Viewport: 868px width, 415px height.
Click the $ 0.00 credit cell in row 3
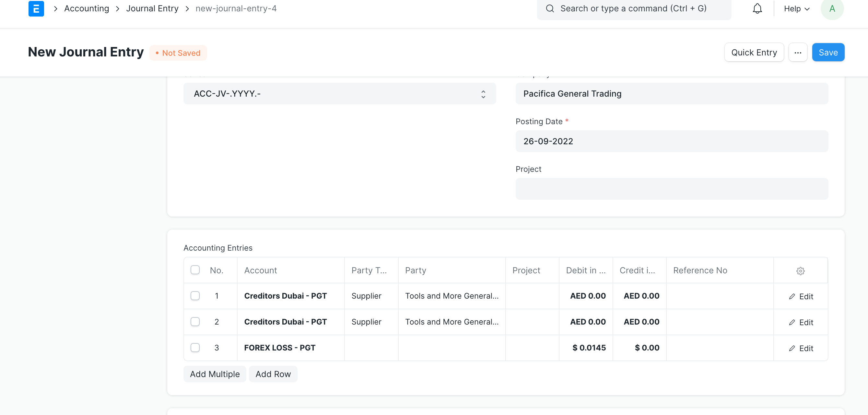639,348
